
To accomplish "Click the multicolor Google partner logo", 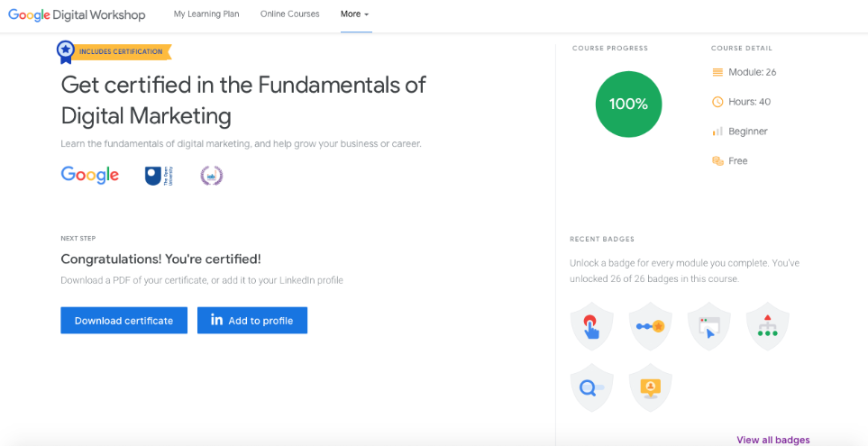I will click(89, 175).
